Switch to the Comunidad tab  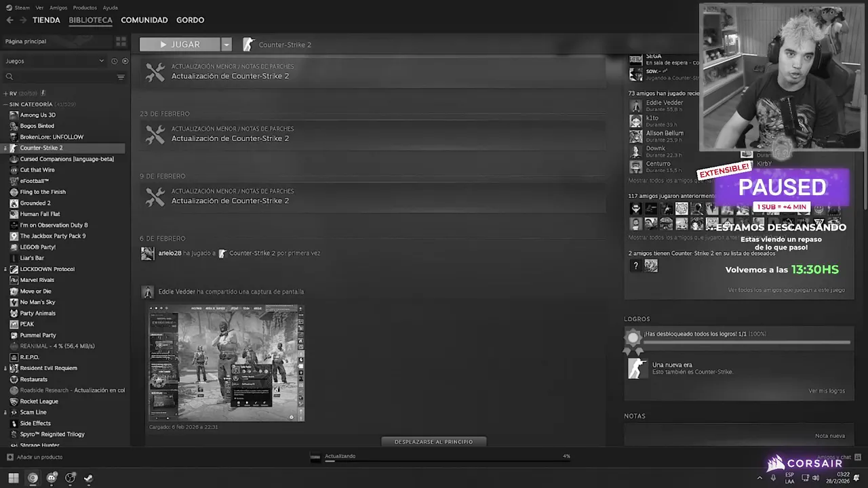tap(144, 20)
